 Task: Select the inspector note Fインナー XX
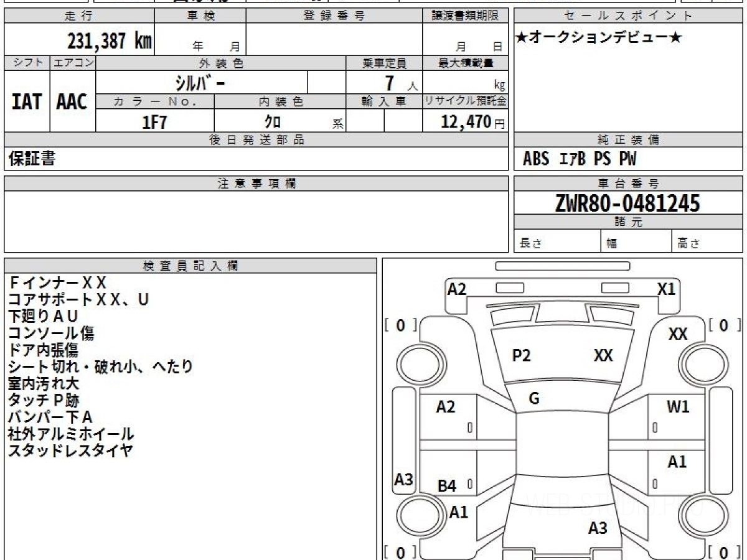coord(57,283)
